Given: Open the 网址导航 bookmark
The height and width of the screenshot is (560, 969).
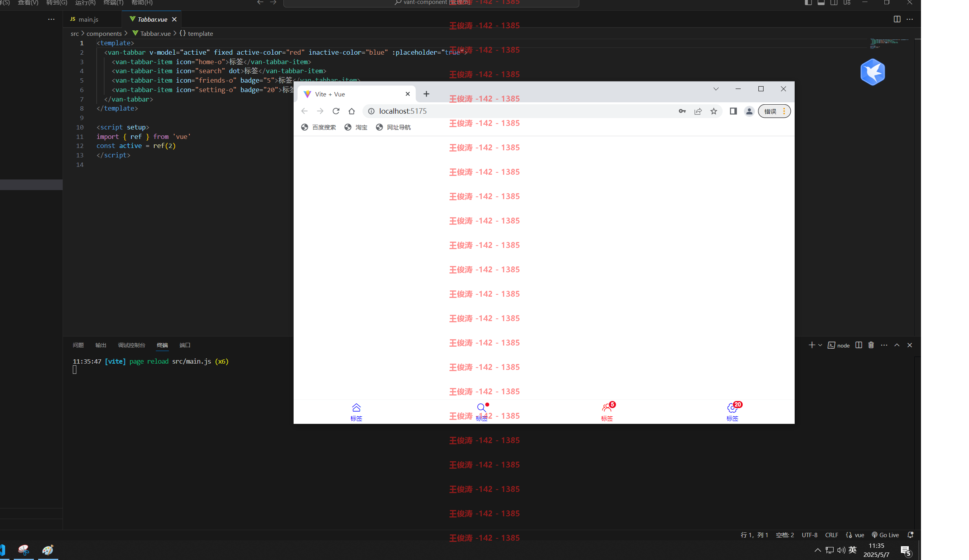Looking at the screenshot, I should [393, 127].
